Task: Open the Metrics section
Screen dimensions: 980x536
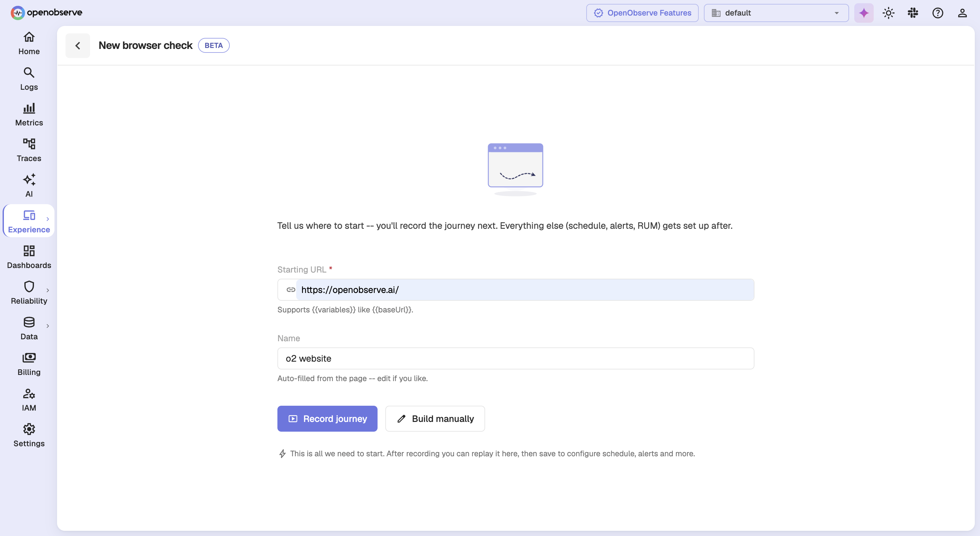Action: [x=29, y=114]
